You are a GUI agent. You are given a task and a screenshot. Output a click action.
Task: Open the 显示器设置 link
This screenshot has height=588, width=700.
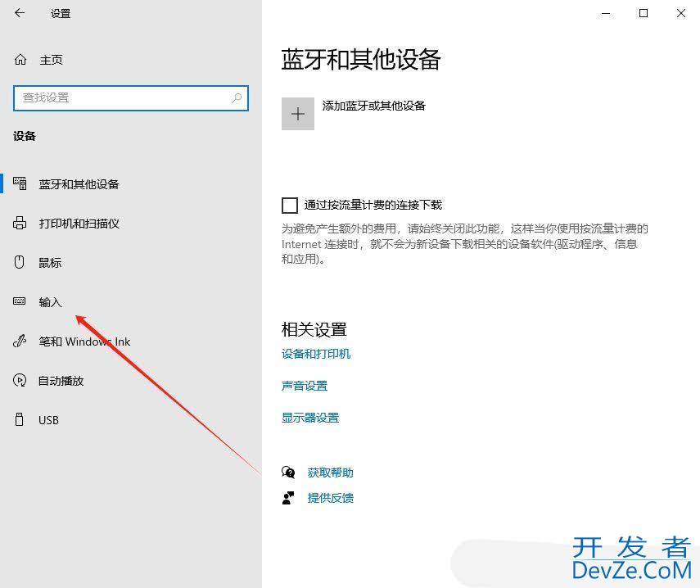click(x=310, y=418)
